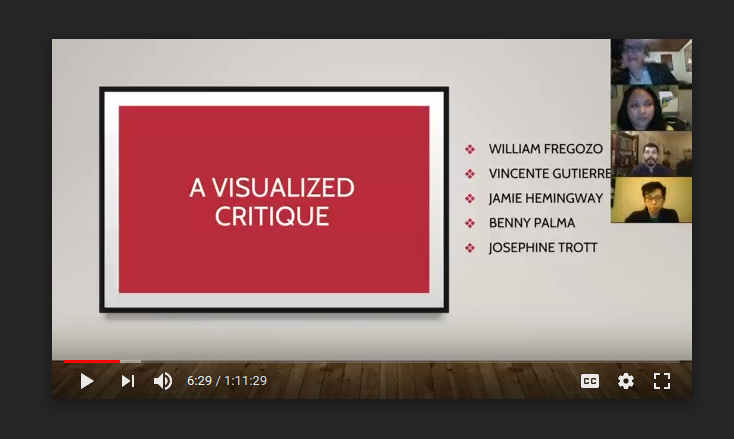
Task: Select the Jamie Hemingway list entry
Action: pos(545,198)
